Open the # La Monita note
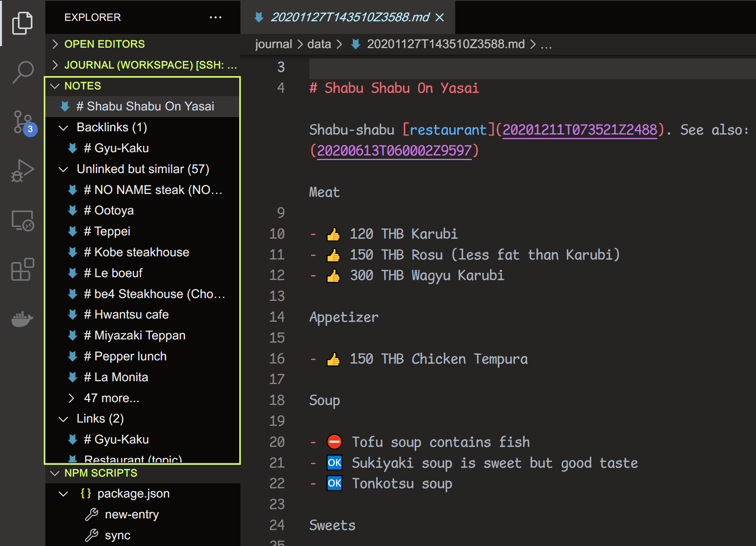 click(142, 377)
